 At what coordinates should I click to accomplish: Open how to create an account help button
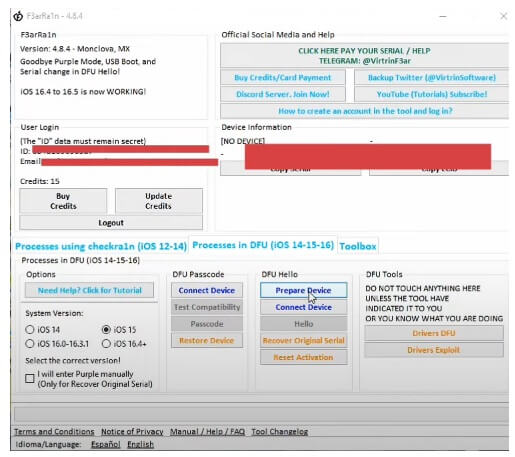[364, 111]
